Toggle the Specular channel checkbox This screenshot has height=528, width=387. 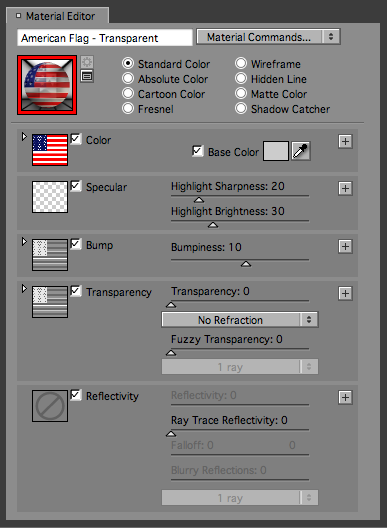coord(76,186)
